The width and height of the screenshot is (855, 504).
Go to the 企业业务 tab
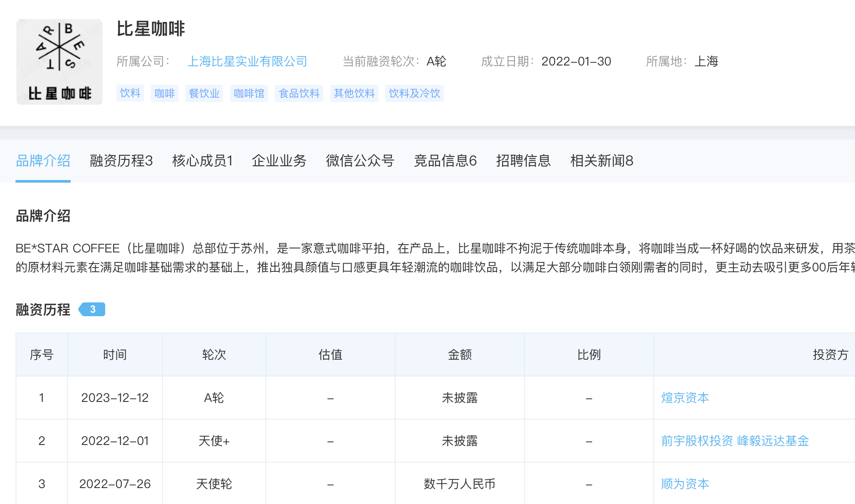point(279,161)
